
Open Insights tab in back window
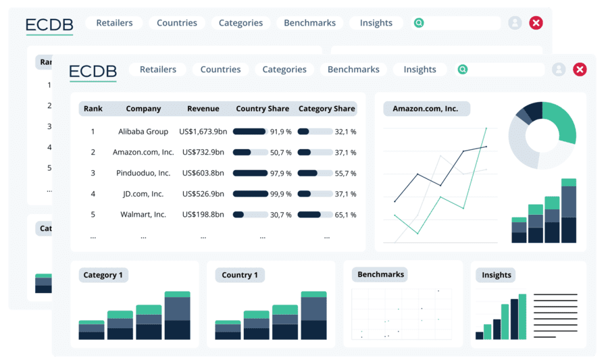click(x=376, y=23)
